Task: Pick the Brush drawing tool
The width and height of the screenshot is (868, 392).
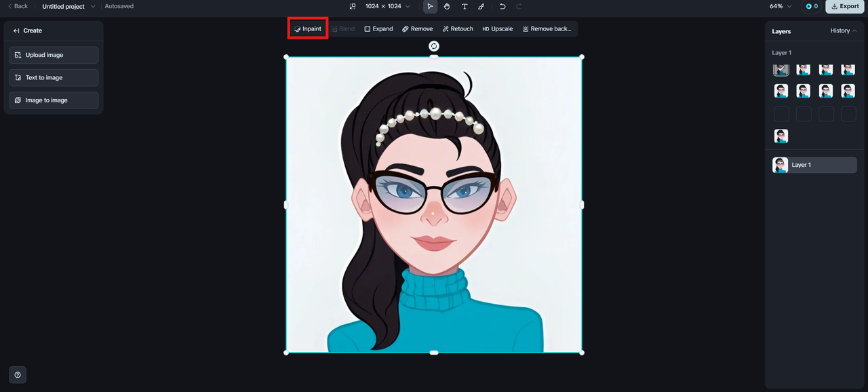Action: [x=481, y=6]
